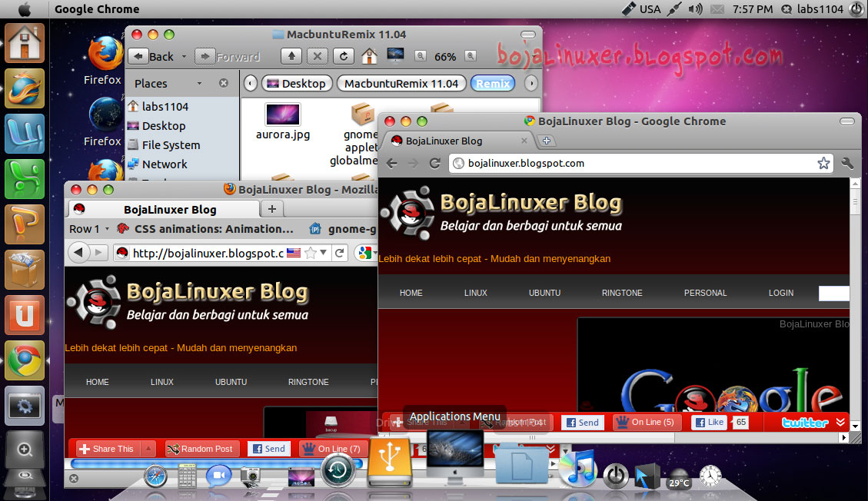Open the camera icon in the dock
Viewport: 868px width, 501px height.
click(250, 476)
